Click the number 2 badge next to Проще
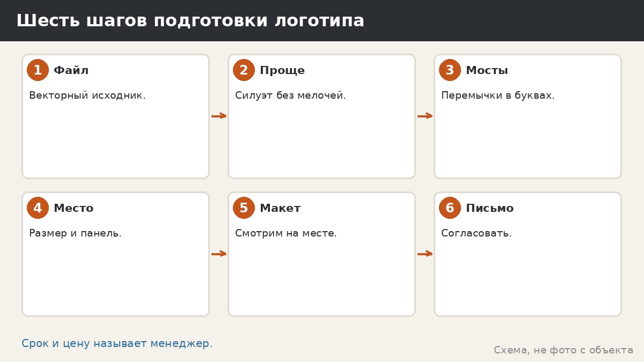This screenshot has width=644, height=362. (x=244, y=70)
